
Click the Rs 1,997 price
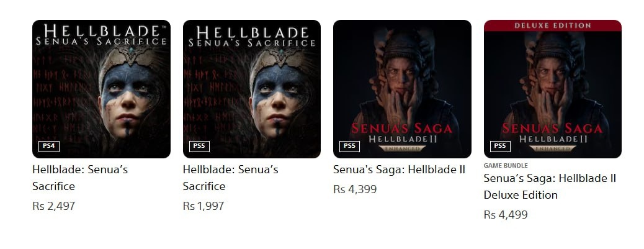coord(203,206)
